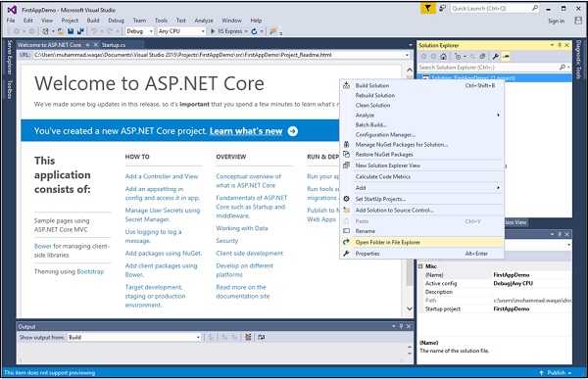Open the Diagnostic Tools side tab
The height and width of the screenshot is (379, 588).
click(578, 59)
